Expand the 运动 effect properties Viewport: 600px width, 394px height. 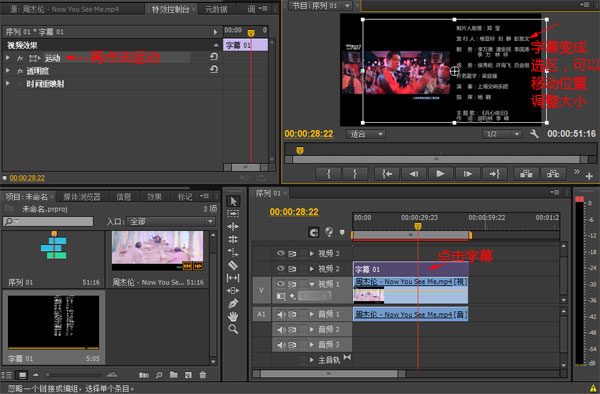[x=8, y=58]
